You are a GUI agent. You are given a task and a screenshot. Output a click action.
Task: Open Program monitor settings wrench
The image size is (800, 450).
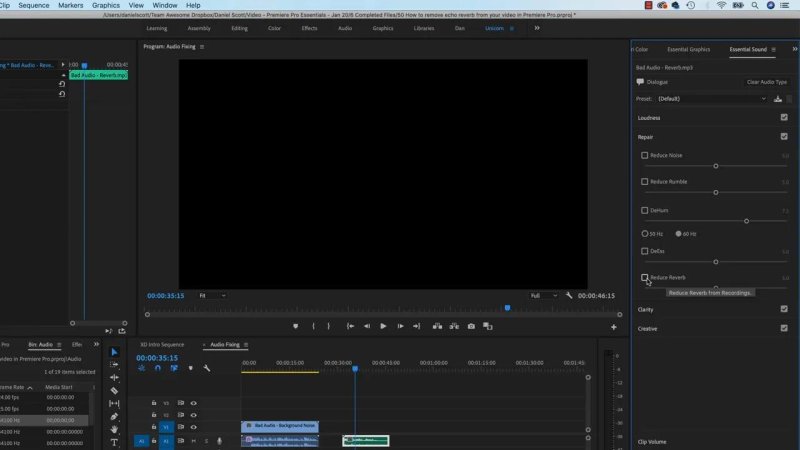tap(569, 295)
